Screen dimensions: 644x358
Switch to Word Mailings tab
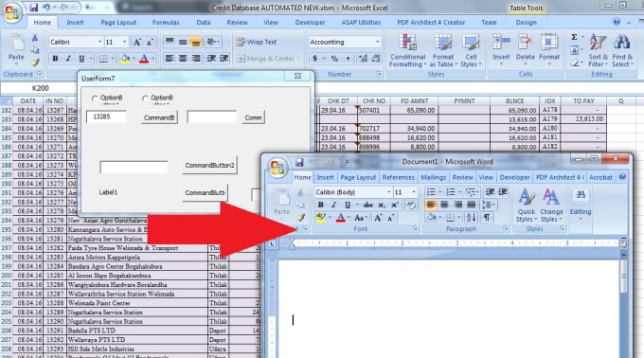pos(434,177)
